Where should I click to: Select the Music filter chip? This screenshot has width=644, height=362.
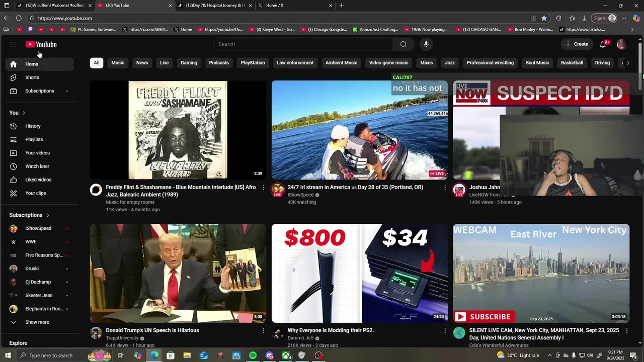[118, 63]
